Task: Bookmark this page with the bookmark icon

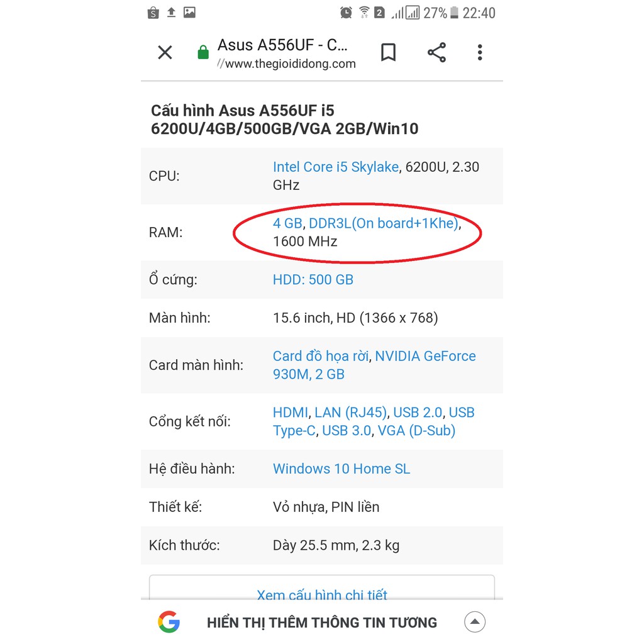Action: pos(389,53)
